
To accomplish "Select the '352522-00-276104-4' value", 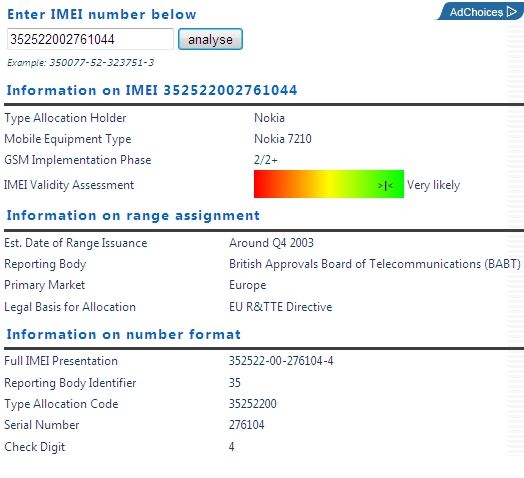I will pyautogui.click(x=281, y=361).
